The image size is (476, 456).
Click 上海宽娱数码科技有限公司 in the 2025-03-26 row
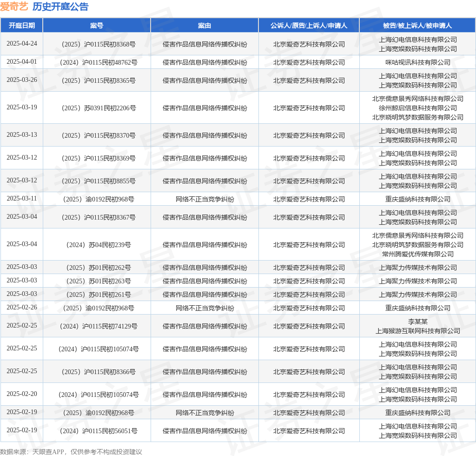click(418, 85)
